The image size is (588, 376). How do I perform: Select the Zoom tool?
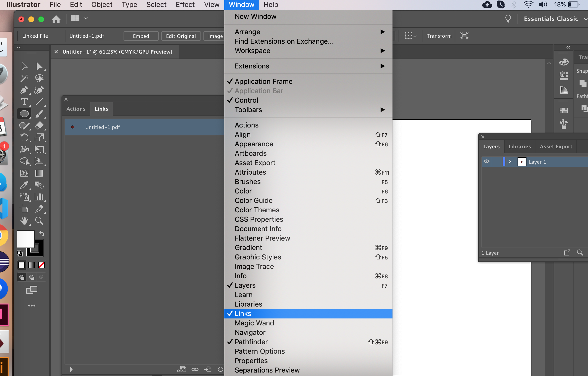pos(39,221)
